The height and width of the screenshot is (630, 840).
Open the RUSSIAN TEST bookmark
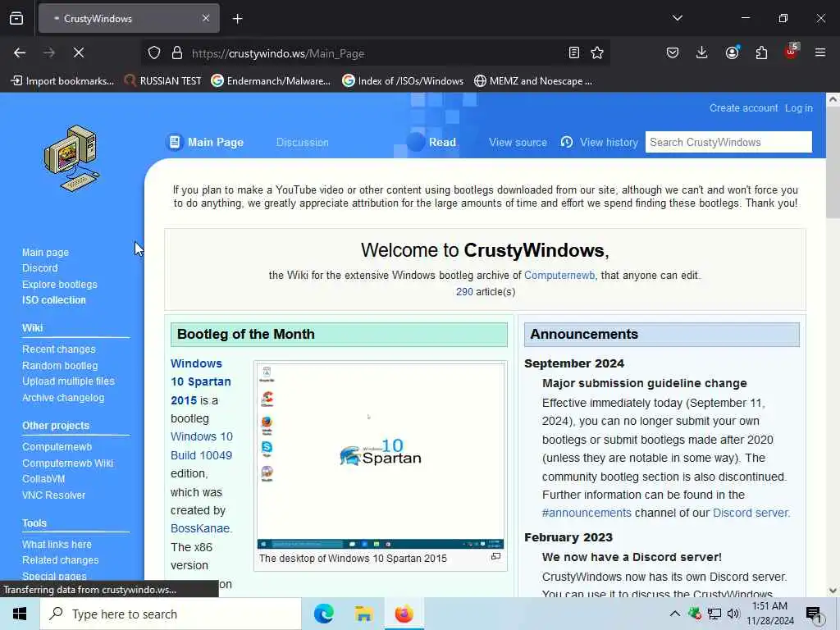pyautogui.click(x=163, y=81)
